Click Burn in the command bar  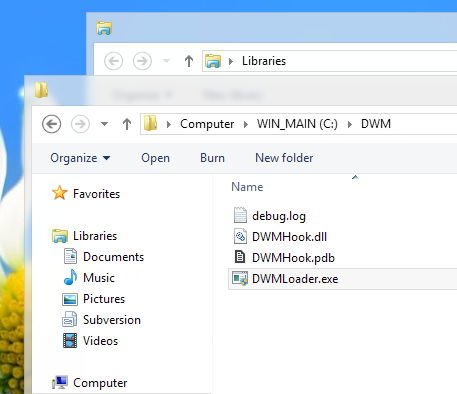(212, 158)
